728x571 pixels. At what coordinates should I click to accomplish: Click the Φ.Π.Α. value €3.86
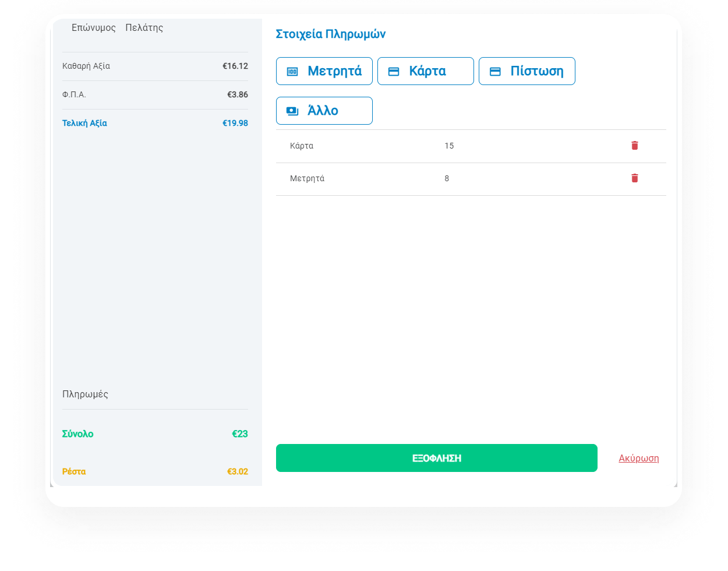coord(237,94)
